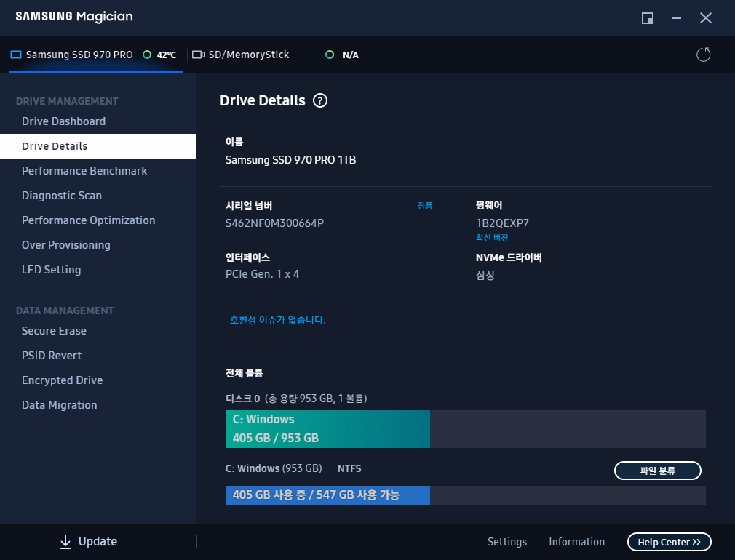Click the Help Center button
Screen dimensions: 735x560
[670, 542]
